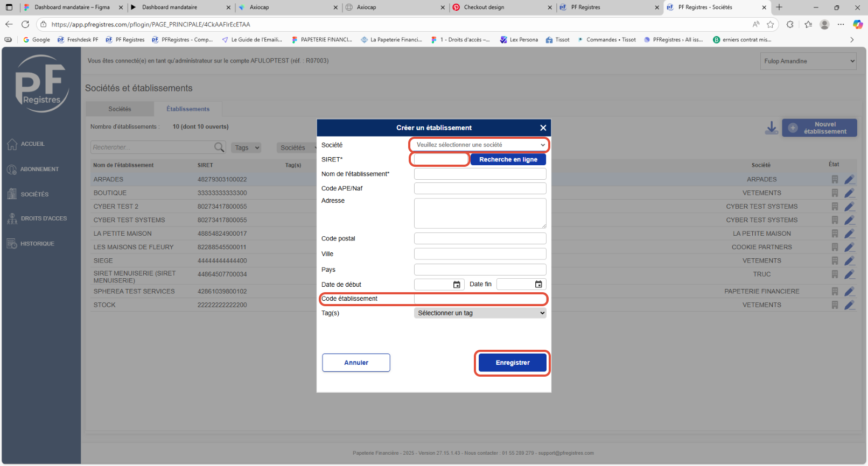Image resolution: width=868 pixels, height=466 pixels.
Task: Open the Fulop Amandine user dropdown
Action: click(809, 61)
